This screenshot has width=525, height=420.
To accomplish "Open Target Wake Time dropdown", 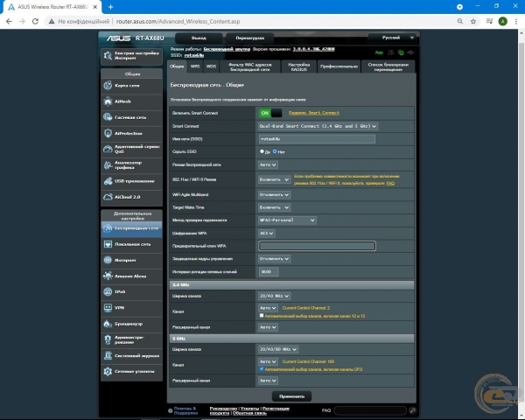I will point(274,207).
